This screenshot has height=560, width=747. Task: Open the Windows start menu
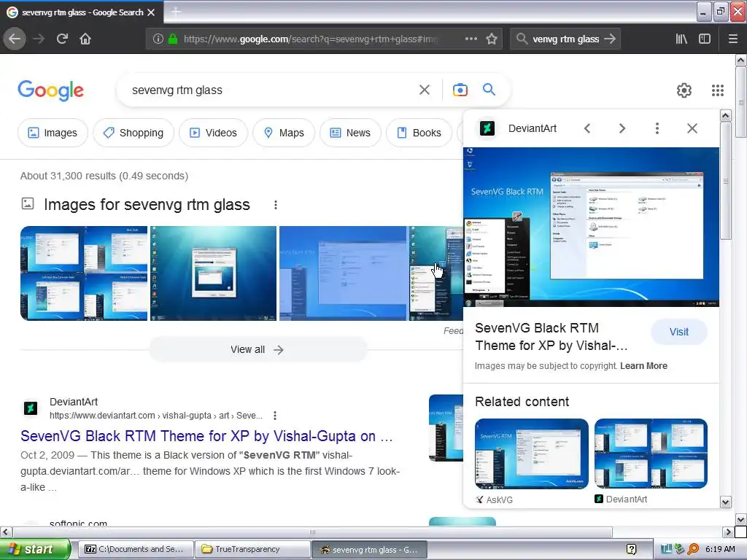36,549
